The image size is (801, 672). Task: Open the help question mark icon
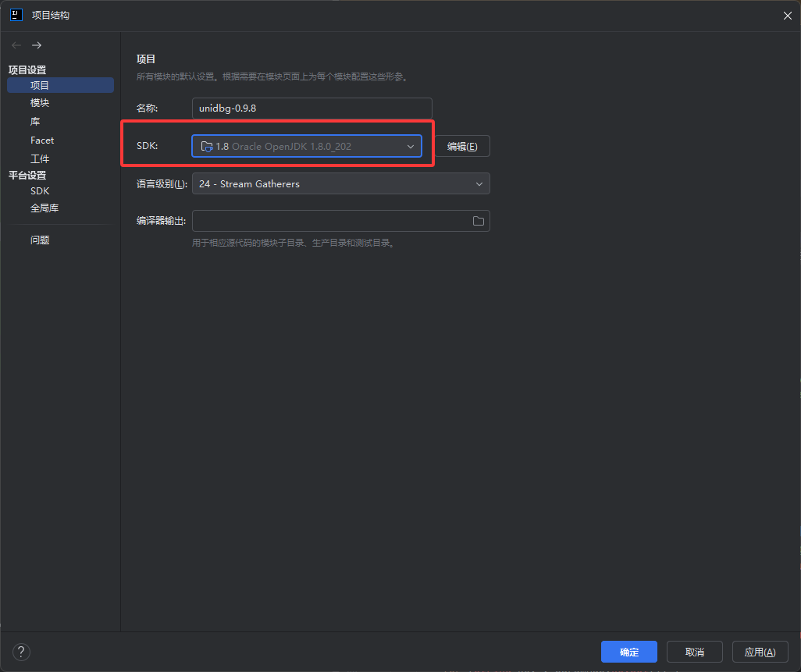21,652
